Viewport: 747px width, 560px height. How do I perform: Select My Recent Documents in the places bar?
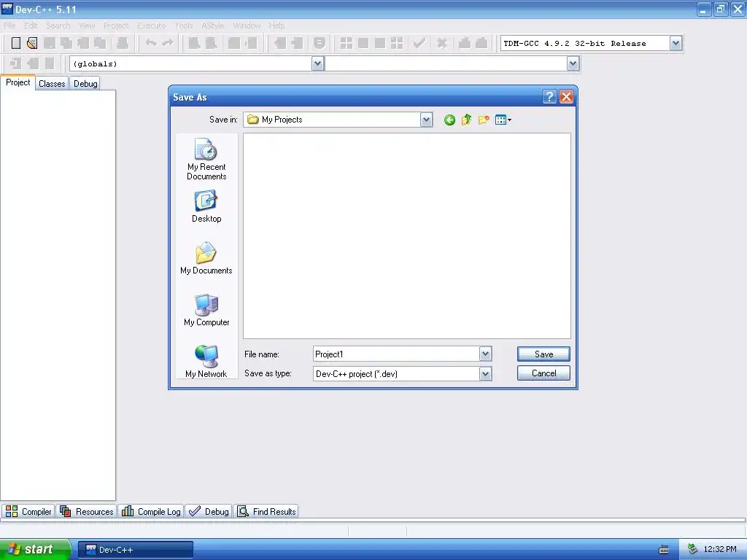[206, 160]
